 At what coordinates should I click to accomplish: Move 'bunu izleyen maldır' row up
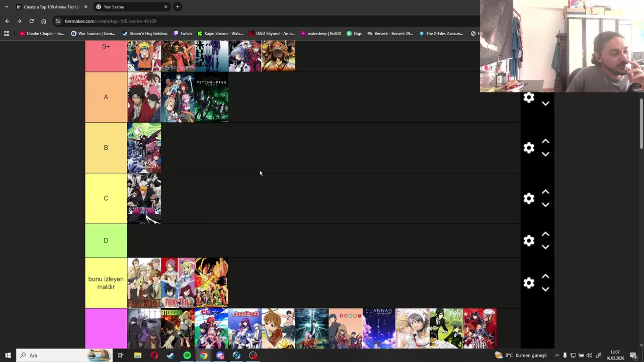(x=545, y=277)
